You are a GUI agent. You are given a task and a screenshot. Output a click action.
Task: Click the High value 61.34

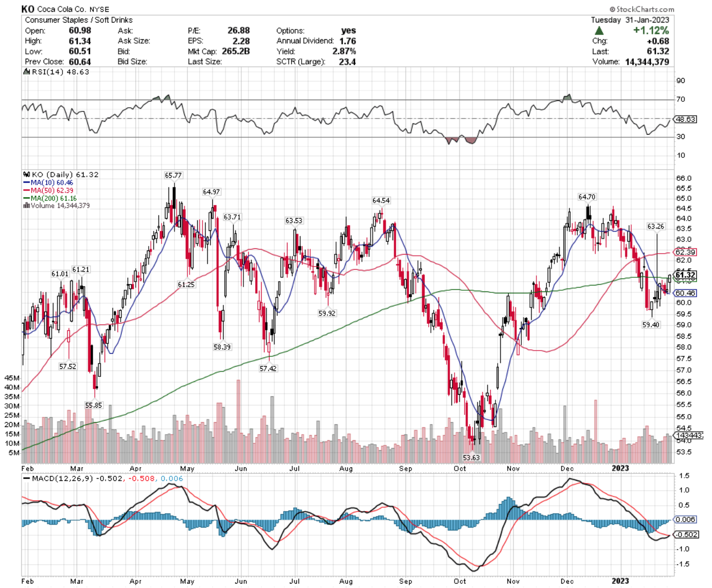pos(80,41)
